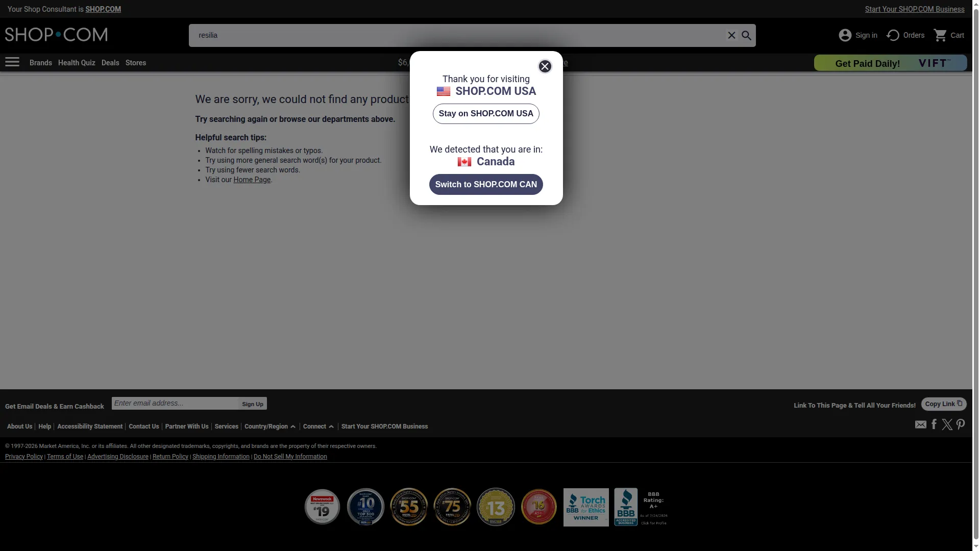Share page via email envelope icon

tap(920, 424)
